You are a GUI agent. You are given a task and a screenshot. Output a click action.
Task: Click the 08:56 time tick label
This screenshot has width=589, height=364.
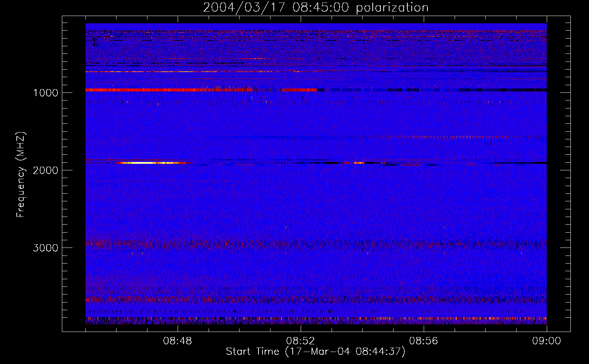tap(424, 341)
